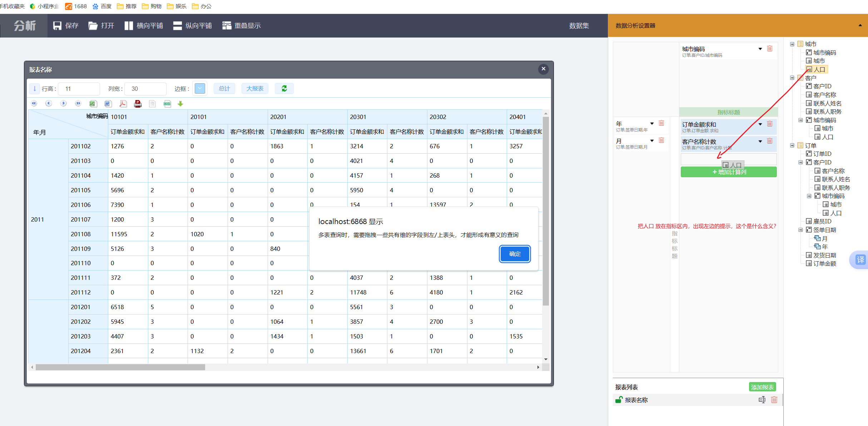Viewport: 868px width, 426px height.
Task: Delete the 城市编码 column field
Action: [x=770, y=49]
